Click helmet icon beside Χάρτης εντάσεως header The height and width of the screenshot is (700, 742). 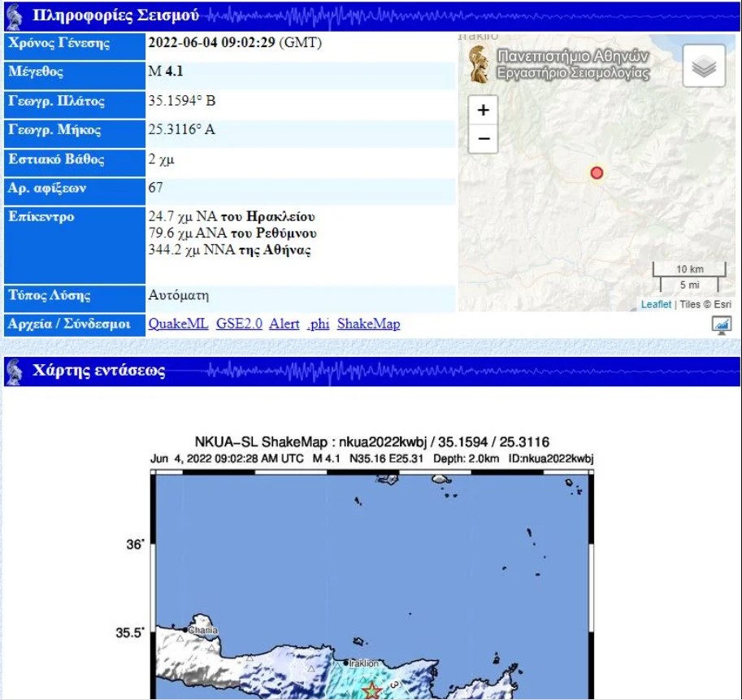tap(14, 372)
